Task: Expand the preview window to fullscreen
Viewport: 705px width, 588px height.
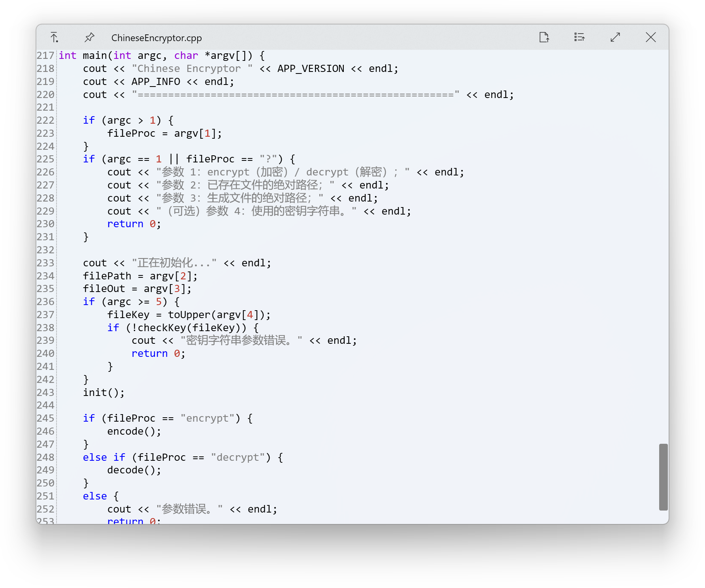Action: (615, 37)
